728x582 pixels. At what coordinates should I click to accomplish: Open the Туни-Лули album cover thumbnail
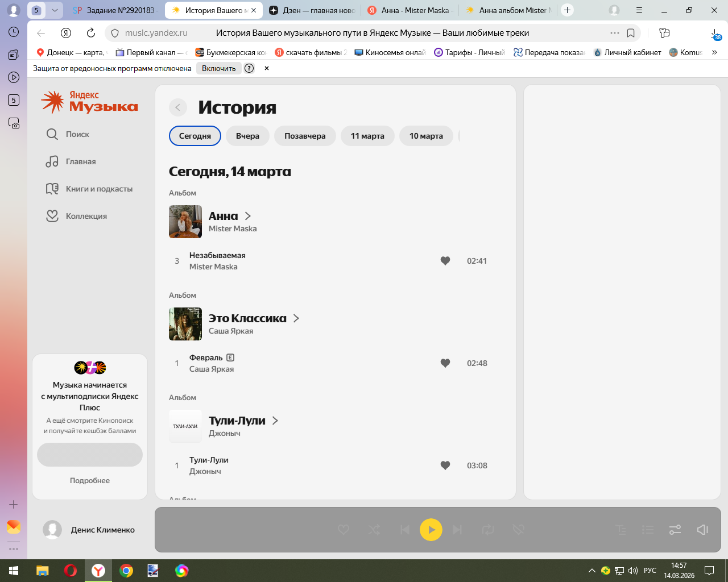[x=185, y=426]
